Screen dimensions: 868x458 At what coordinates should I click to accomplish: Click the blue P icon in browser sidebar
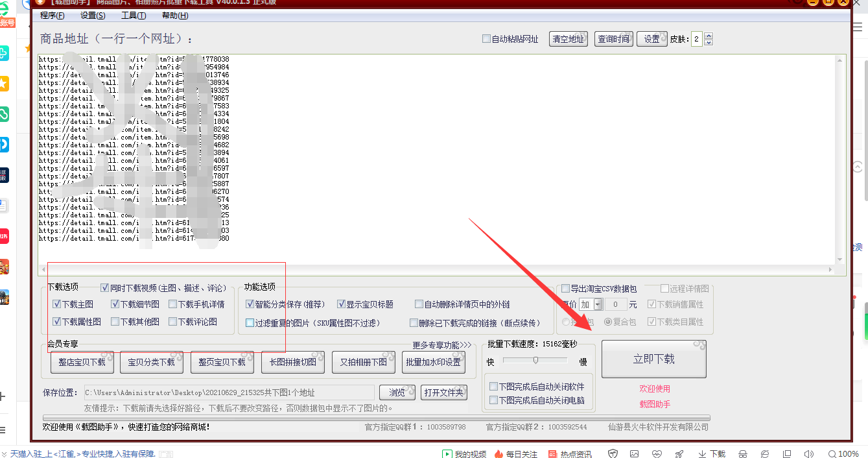[x=4, y=144]
